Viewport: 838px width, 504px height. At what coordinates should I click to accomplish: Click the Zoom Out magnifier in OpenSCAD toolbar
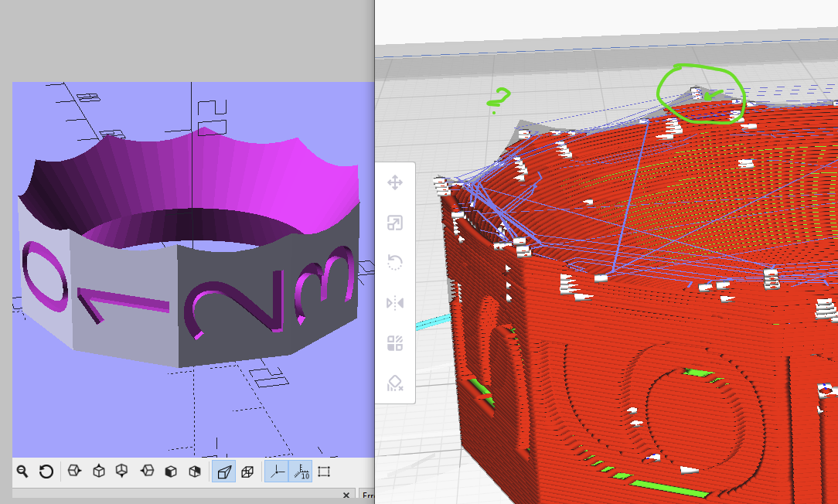22,472
